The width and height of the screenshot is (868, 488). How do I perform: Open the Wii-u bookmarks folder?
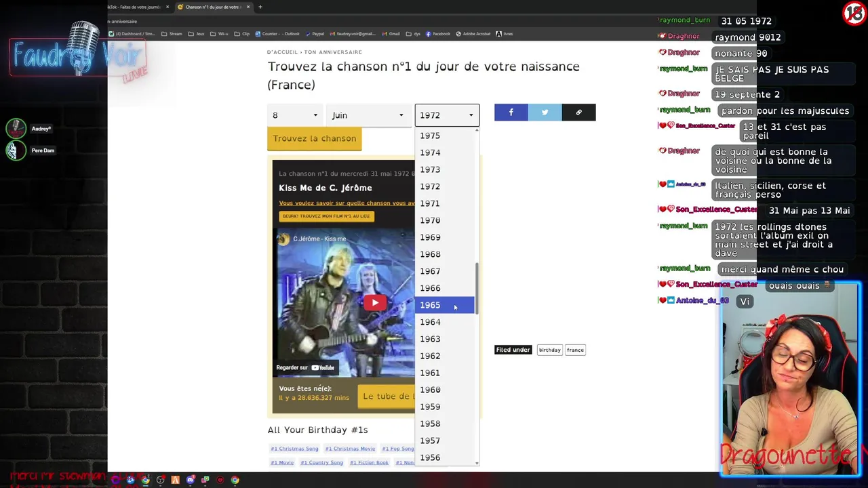(219, 34)
